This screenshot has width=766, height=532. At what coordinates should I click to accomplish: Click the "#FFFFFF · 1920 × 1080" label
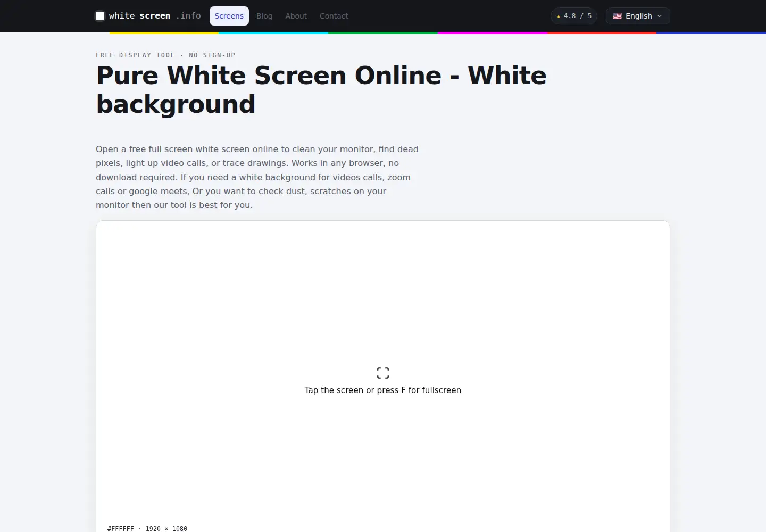coord(147,528)
